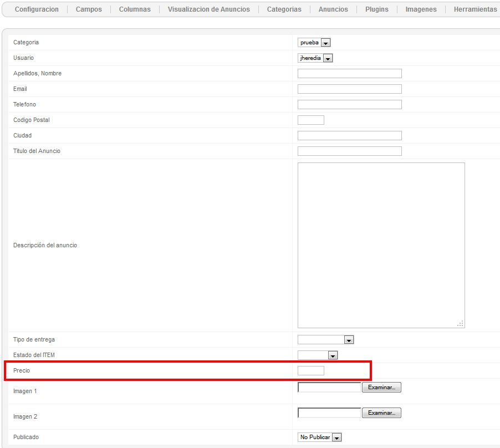Focus the Titulo del Anuncio field
This screenshot has height=448, width=500.
point(349,151)
